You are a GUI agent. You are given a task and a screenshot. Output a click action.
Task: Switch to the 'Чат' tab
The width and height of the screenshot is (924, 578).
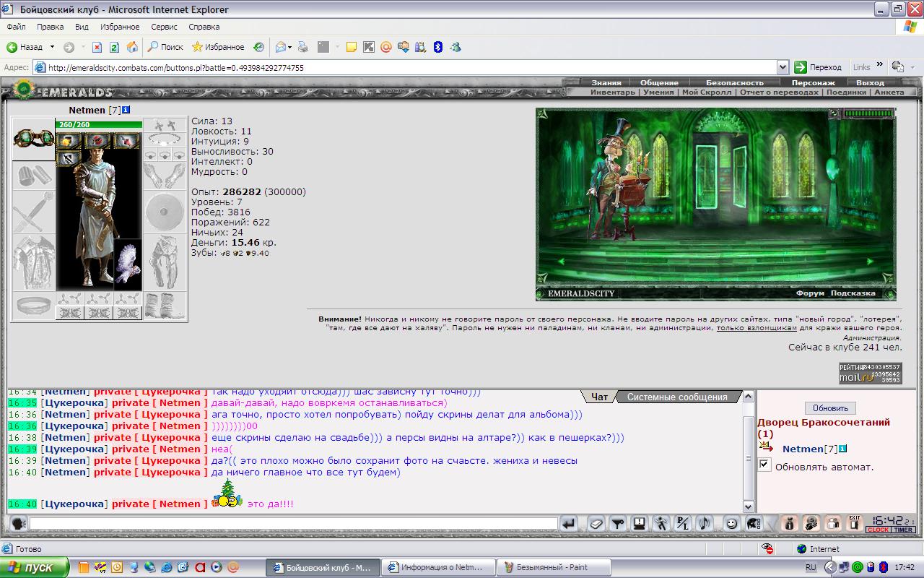[x=599, y=397]
